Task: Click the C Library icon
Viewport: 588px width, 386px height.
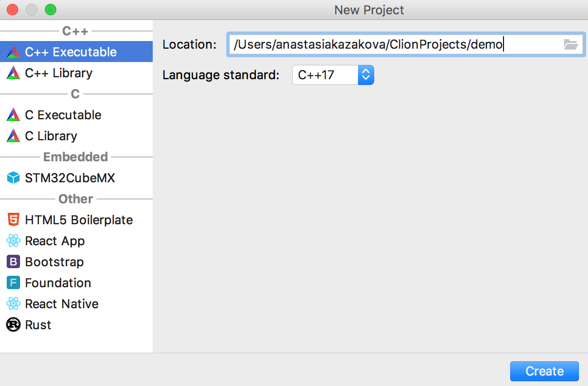Action: coord(13,136)
